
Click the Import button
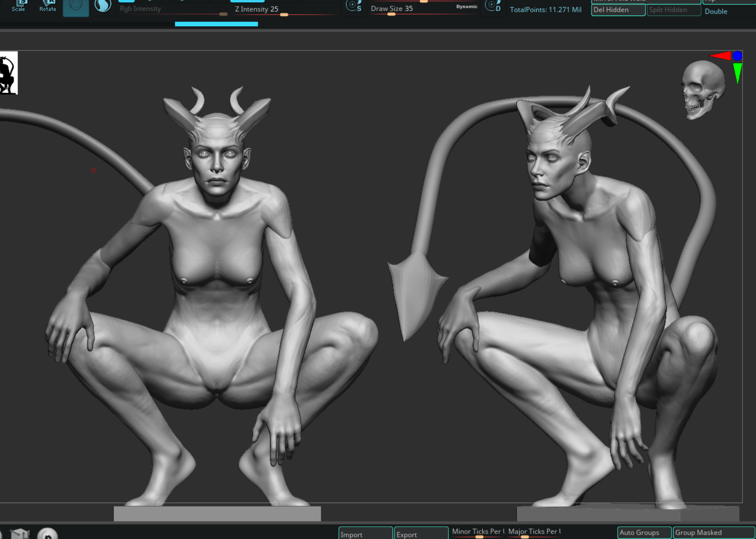365,534
